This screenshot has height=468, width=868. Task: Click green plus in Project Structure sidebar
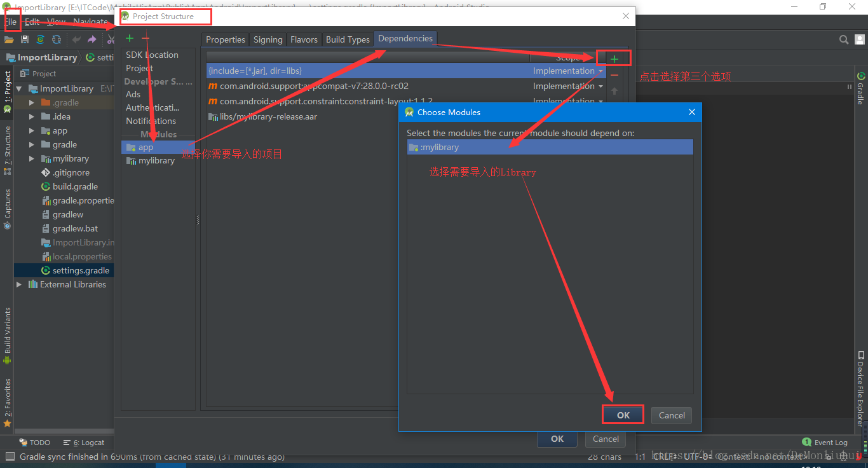coord(130,39)
